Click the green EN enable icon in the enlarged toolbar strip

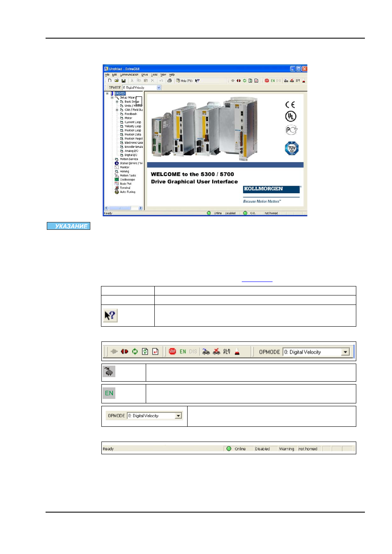(183, 352)
